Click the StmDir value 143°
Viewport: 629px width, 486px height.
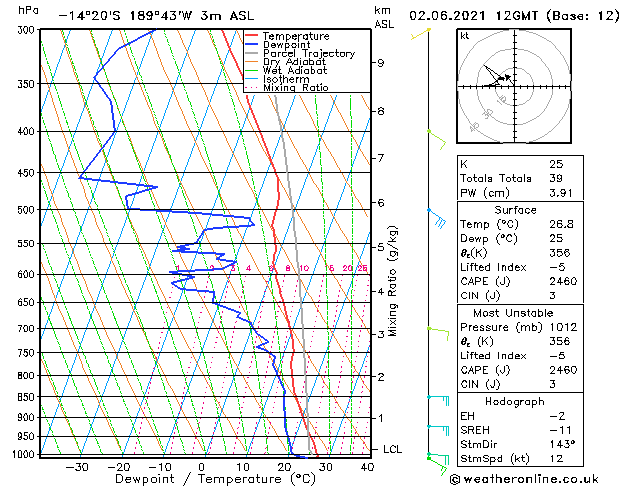(x=562, y=444)
